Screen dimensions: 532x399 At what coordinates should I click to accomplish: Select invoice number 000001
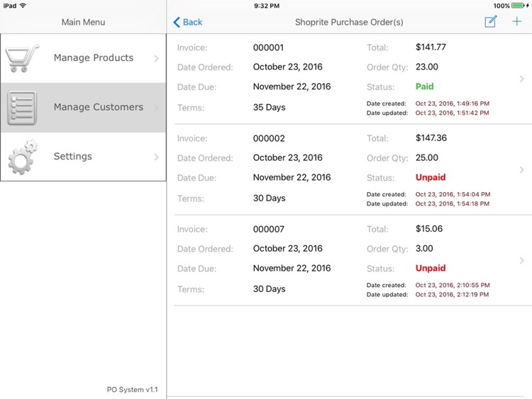click(268, 47)
